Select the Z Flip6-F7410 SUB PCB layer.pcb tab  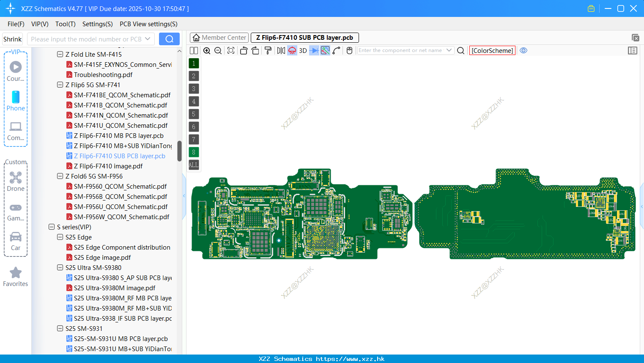[304, 38]
